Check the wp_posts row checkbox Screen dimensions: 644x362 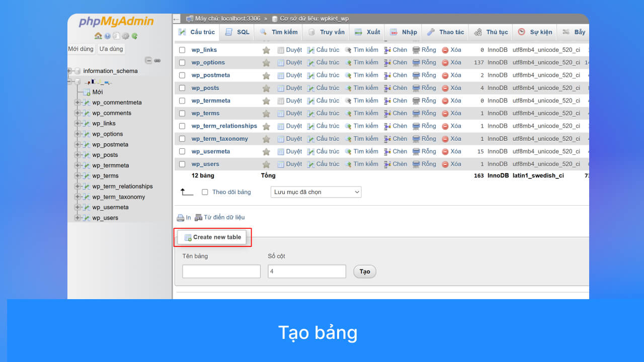coord(182,88)
